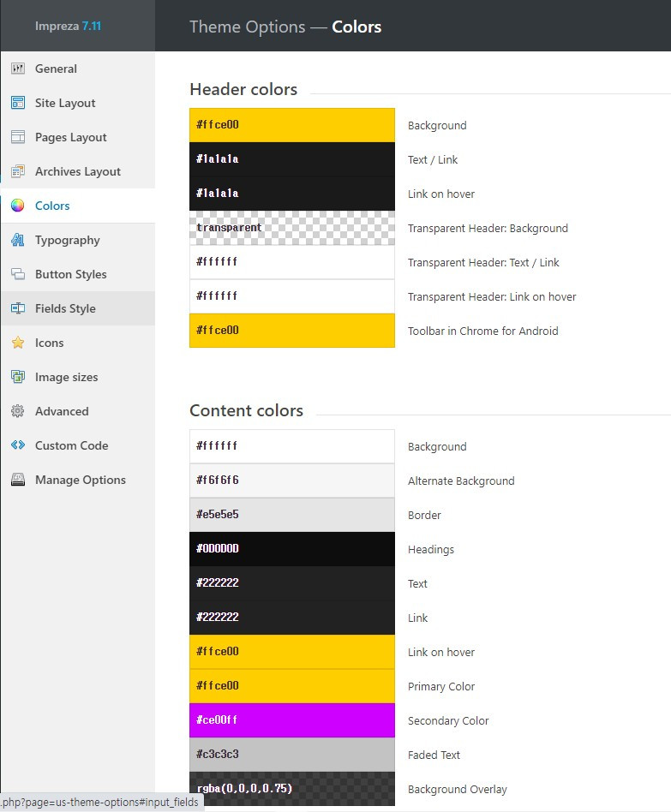
Task: Edit Headings color #0D0D0D field
Action: click(292, 548)
